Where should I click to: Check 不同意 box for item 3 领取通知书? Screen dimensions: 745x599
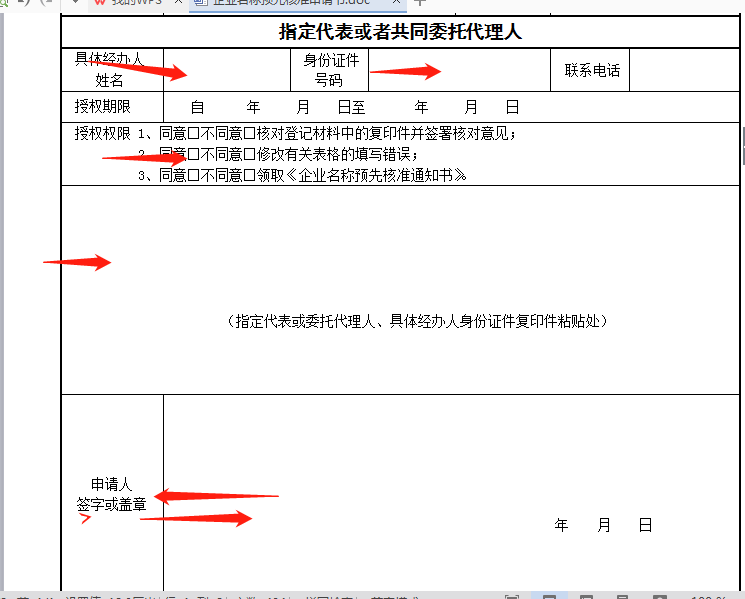pos(250,176)
